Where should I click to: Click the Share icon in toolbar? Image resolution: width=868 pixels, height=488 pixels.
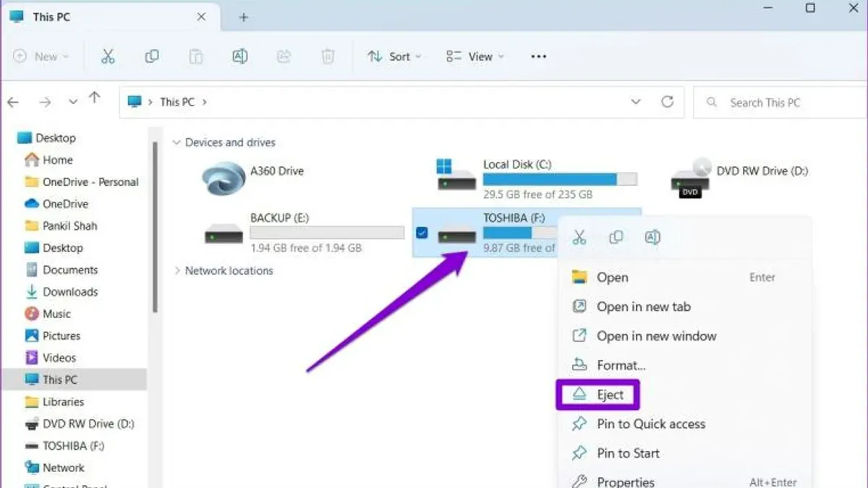tap(284, 56)
